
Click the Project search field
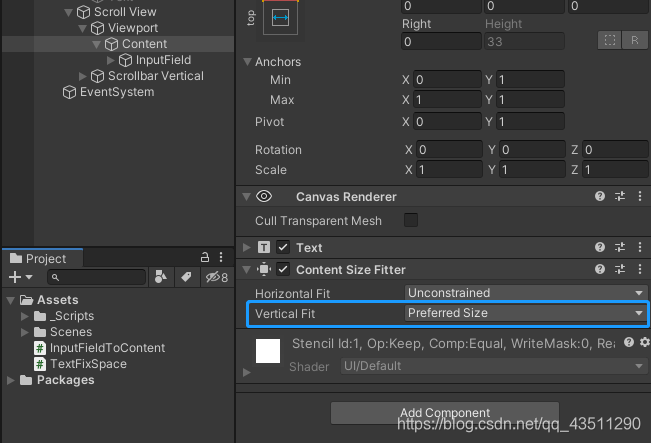coord(96,277)
